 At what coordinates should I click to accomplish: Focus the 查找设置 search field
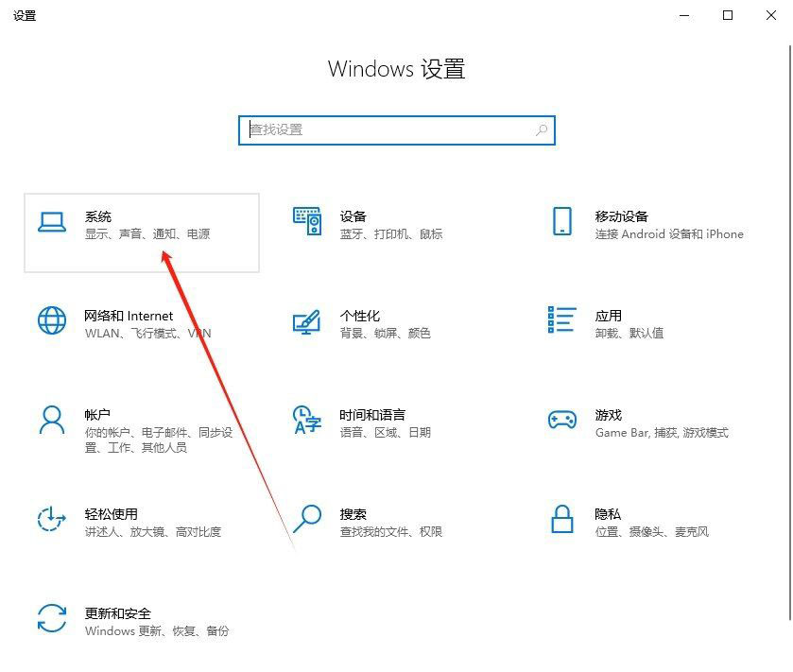coord(397,130)
